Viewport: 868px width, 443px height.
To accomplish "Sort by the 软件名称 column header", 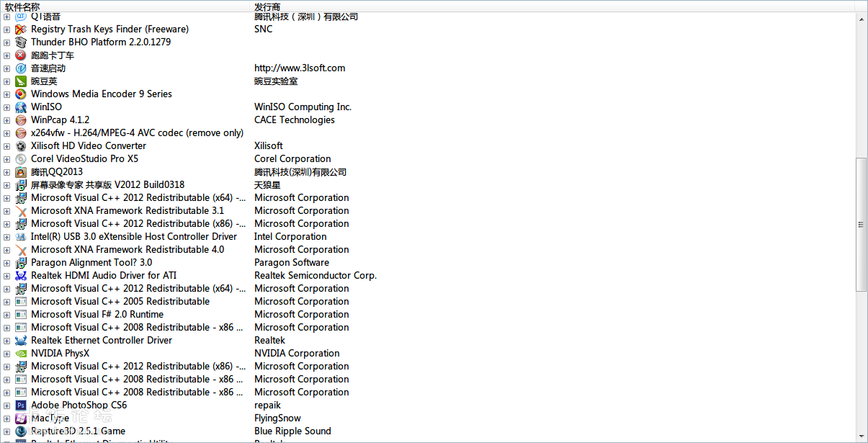I will (125, 6).
